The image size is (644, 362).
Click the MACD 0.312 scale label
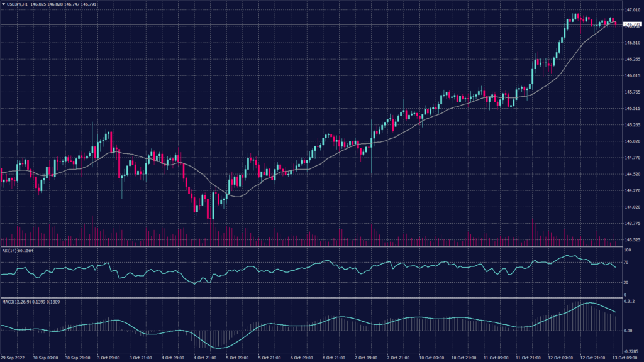629,302
